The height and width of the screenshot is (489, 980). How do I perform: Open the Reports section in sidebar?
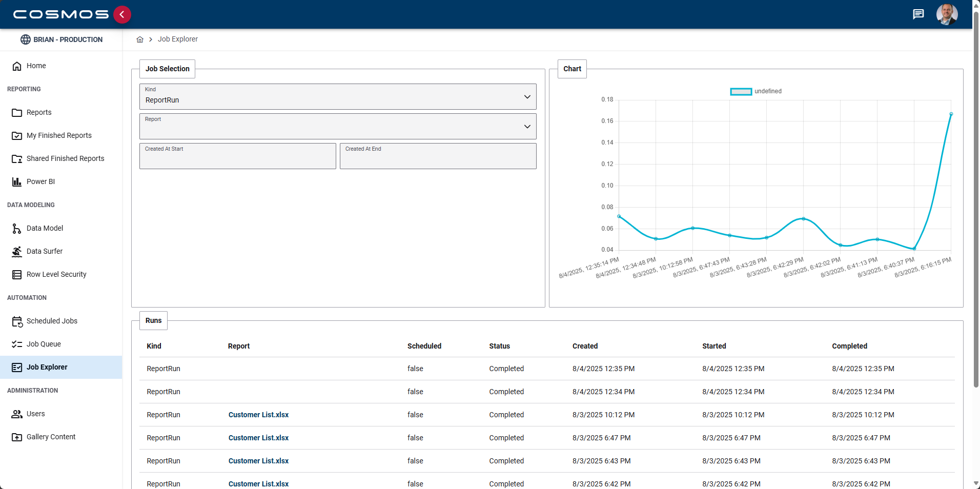pyautogui.click(x=39, y=112)
